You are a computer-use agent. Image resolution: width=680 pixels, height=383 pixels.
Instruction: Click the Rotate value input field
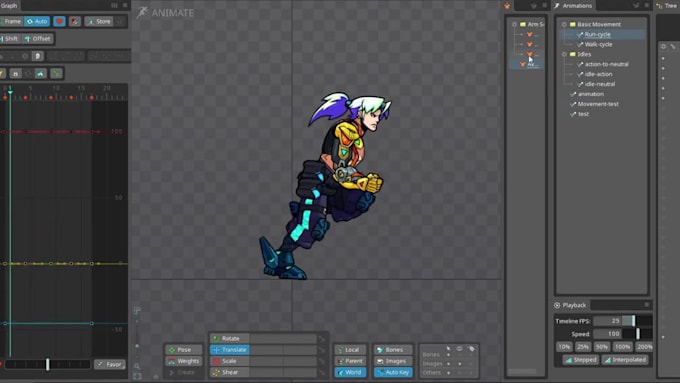283,338
